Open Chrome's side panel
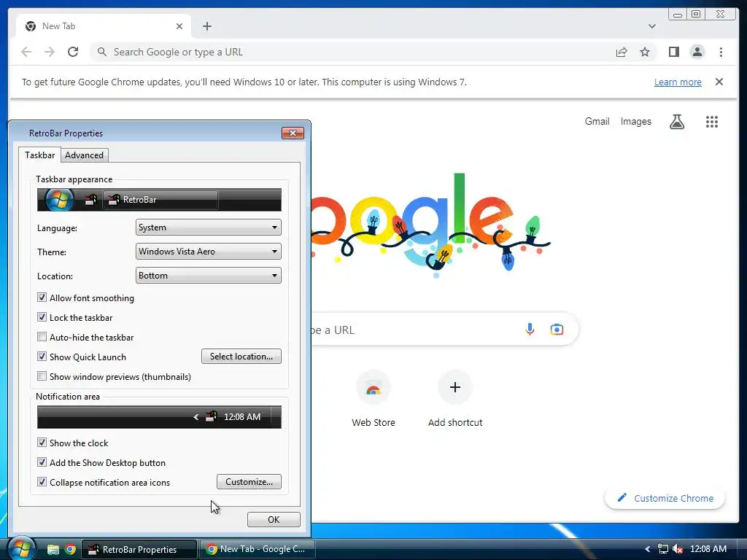 pyautogui.click(x=673, y=52)
